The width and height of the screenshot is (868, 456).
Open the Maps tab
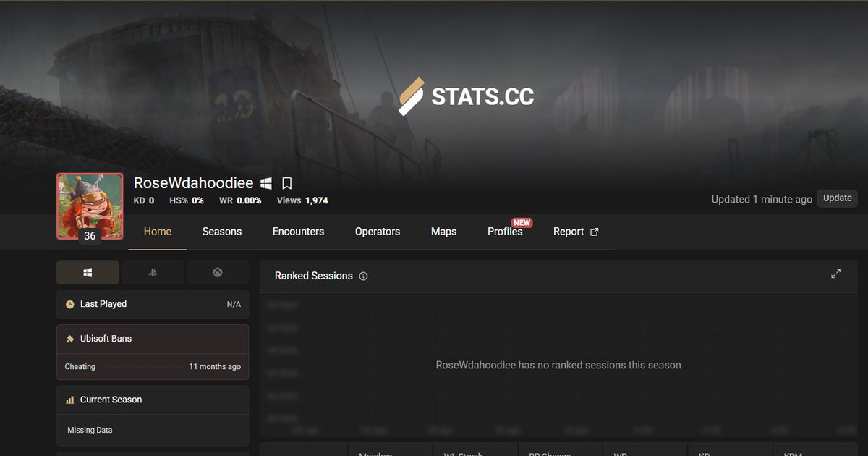[443, 232]
